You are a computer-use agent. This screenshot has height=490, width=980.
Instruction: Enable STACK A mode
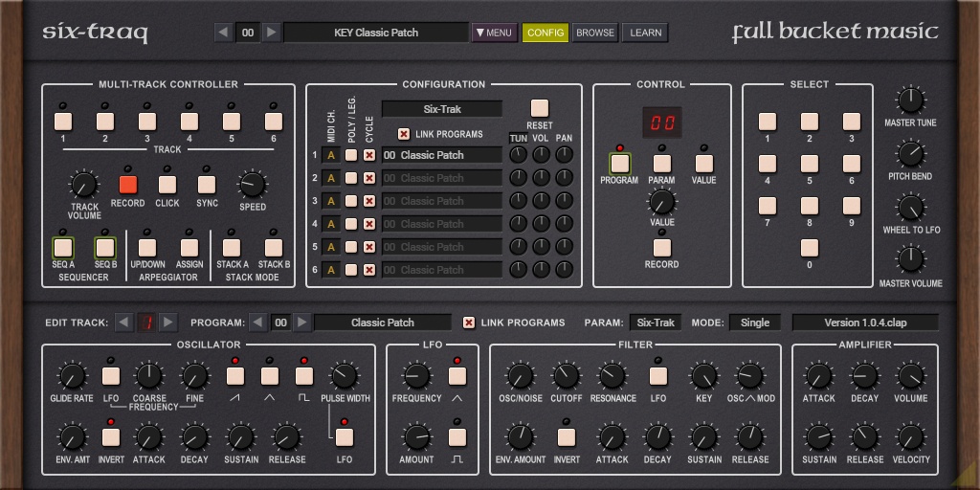coord(232,248)
